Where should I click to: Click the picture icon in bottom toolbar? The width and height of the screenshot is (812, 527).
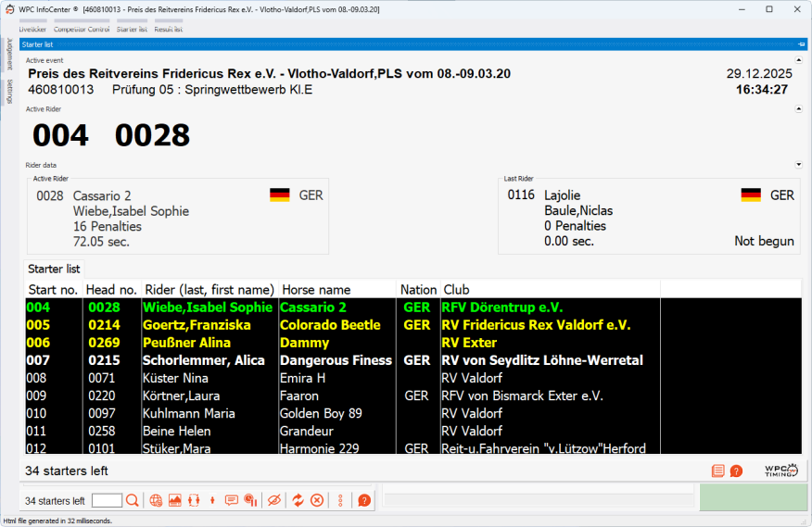pos(174,500)
